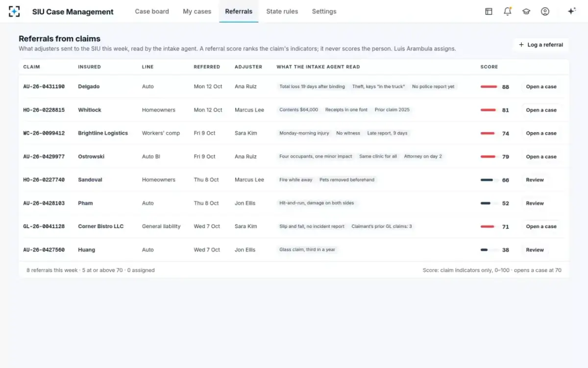Click the score bar for score 66

click(490, 180)
